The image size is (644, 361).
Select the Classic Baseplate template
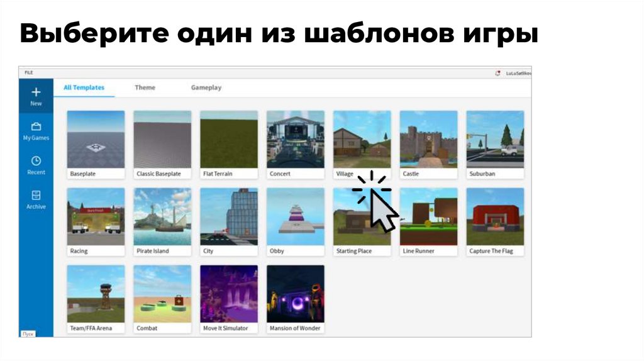pos(162,145)
